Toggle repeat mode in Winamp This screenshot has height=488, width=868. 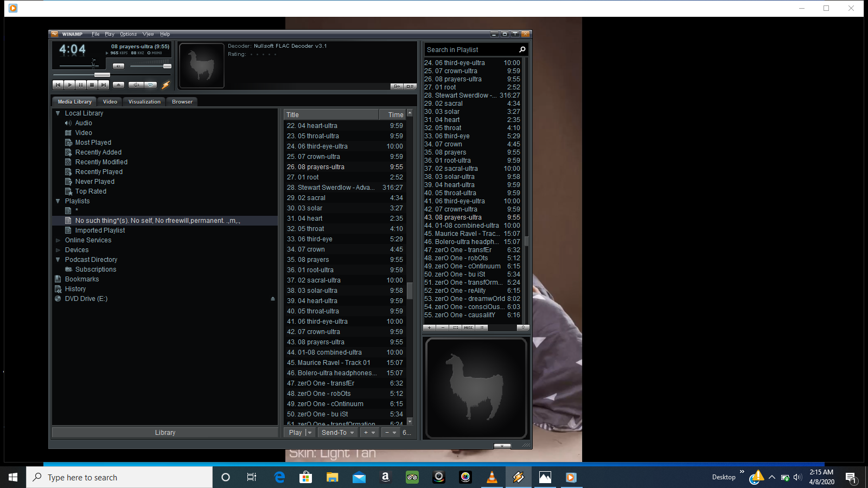(151, 85)
